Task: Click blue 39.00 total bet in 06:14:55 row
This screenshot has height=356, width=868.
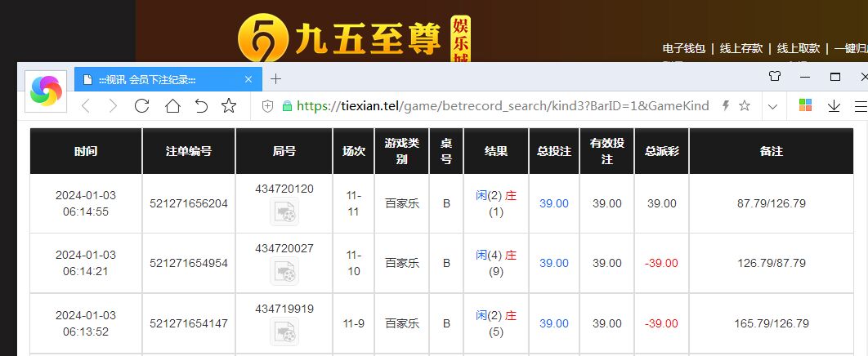Action: click(554, 203)
